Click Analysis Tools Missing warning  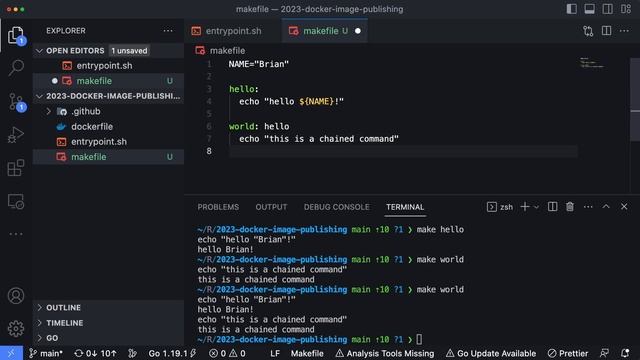pyautogui.click(x=384, y=353)
